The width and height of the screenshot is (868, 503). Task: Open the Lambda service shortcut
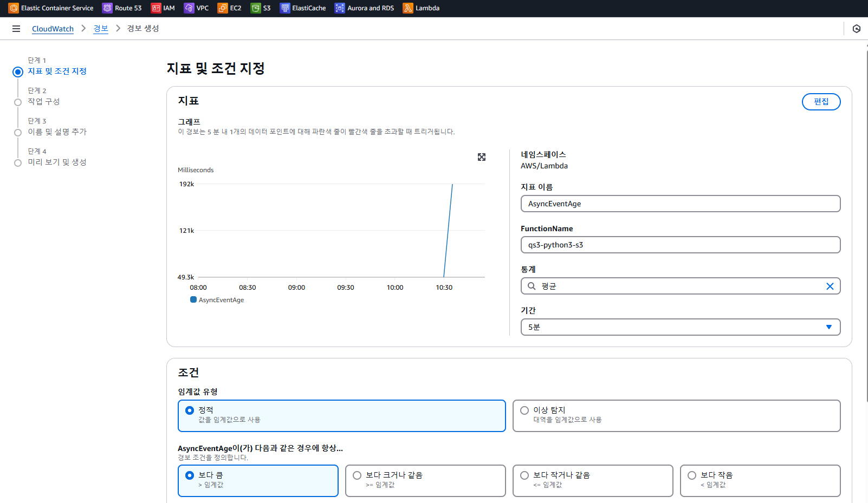coord(422,8)
